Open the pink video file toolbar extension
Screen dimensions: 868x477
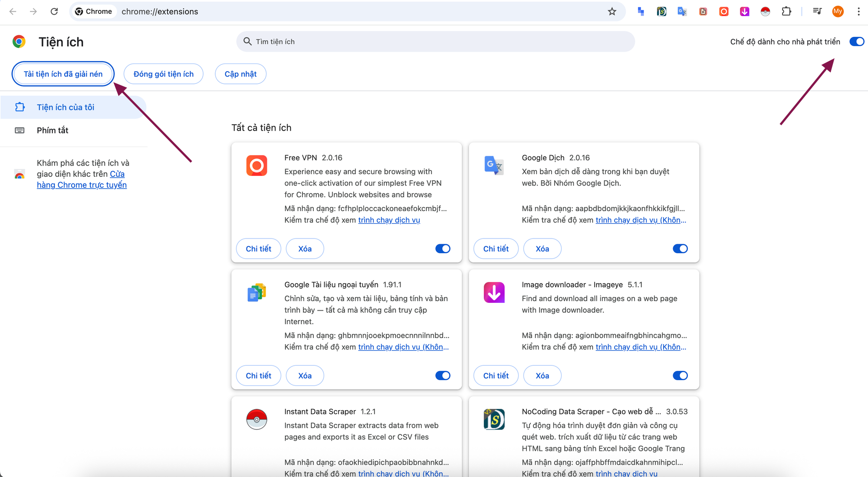tap(703, 12)
